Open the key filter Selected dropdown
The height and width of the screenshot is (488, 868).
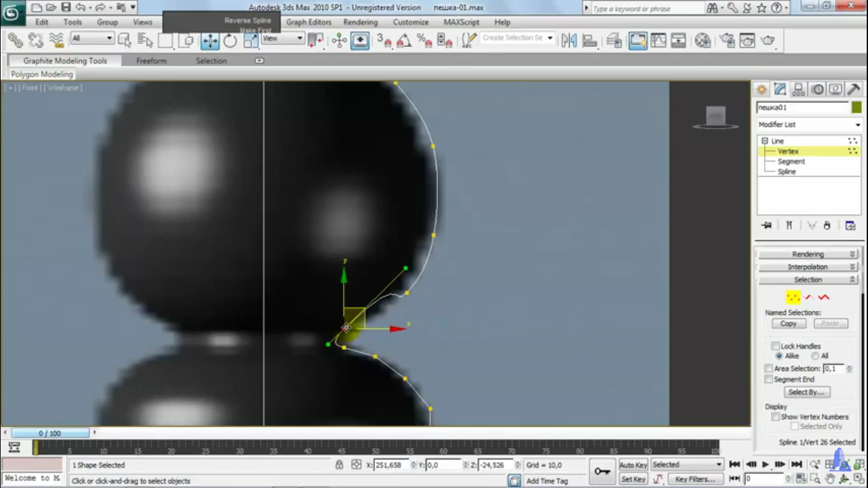(687, 465)
